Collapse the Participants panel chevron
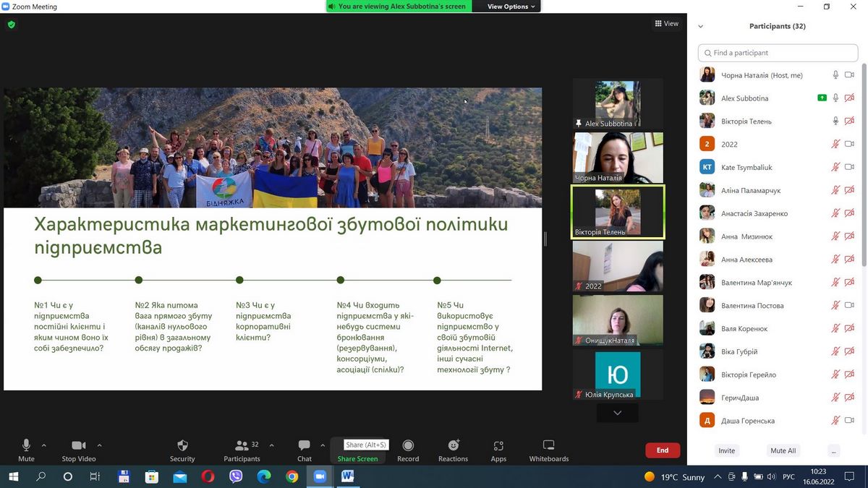 700,27
